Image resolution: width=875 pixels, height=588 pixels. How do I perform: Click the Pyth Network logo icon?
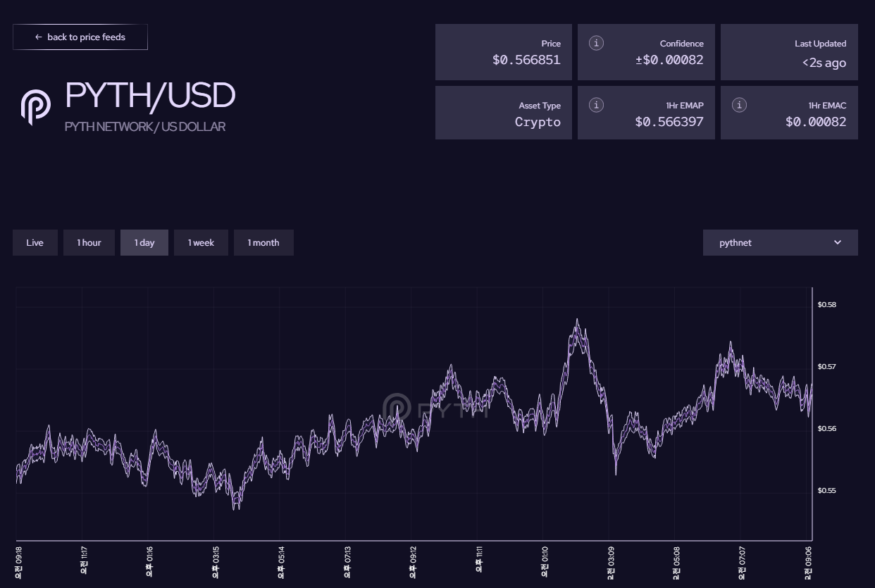click(35, 107)
